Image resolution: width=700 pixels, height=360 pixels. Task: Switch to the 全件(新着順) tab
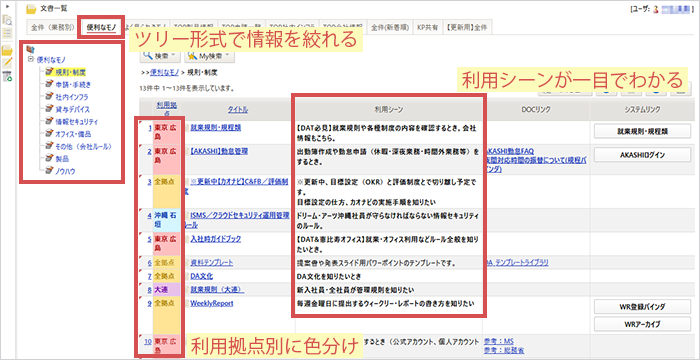coord(390,28)
